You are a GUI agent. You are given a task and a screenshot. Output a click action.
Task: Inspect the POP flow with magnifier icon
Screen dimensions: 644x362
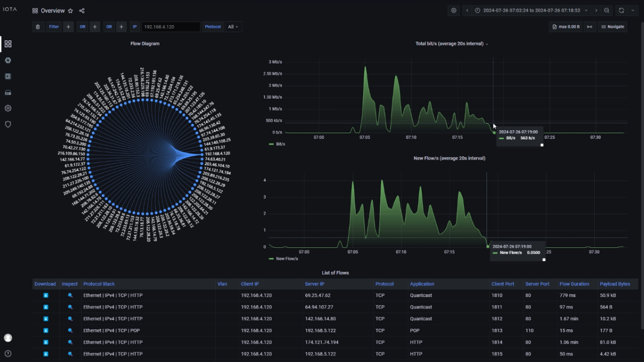click(70, 330)
